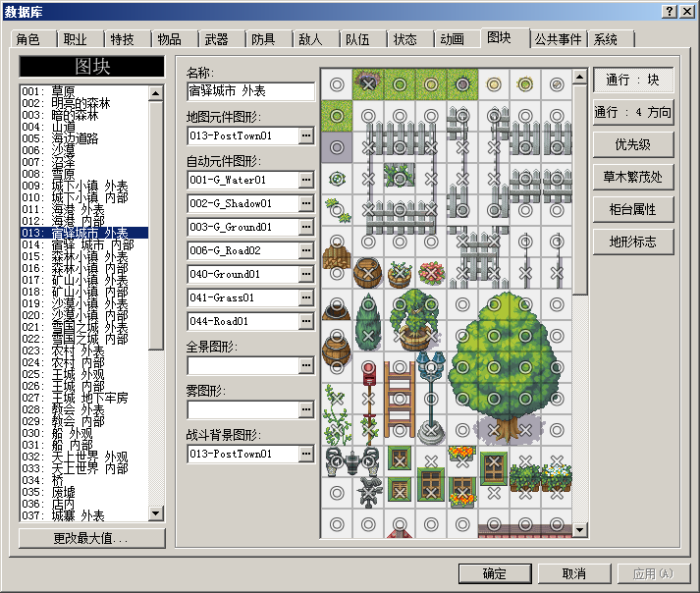Select tileset 001: 草原

[84, 91]
